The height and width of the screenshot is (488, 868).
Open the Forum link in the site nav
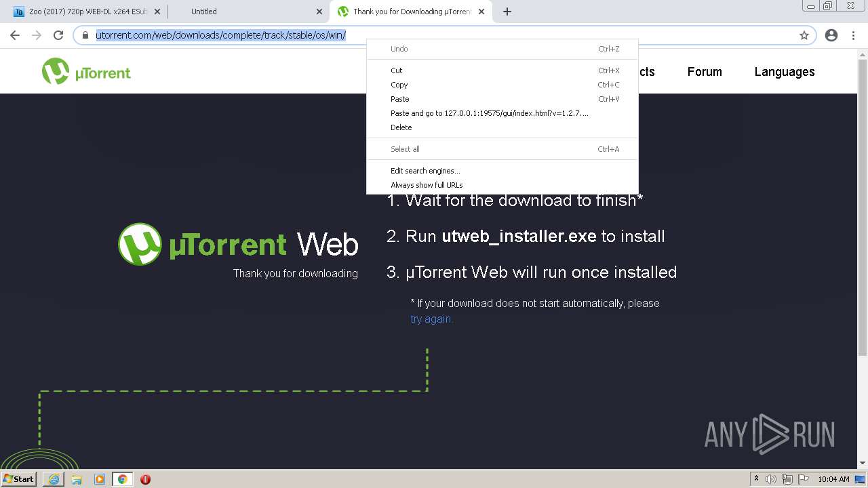(x=705, y=72)
